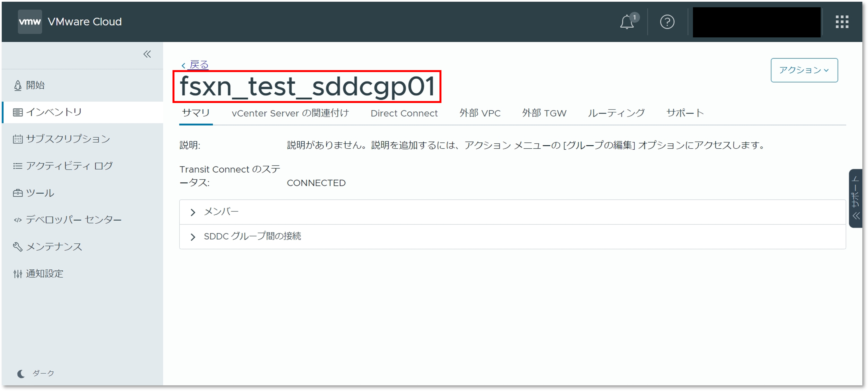868x391 pixels.
Task: Click the vmw logo icon
Action: pos(30,22)
